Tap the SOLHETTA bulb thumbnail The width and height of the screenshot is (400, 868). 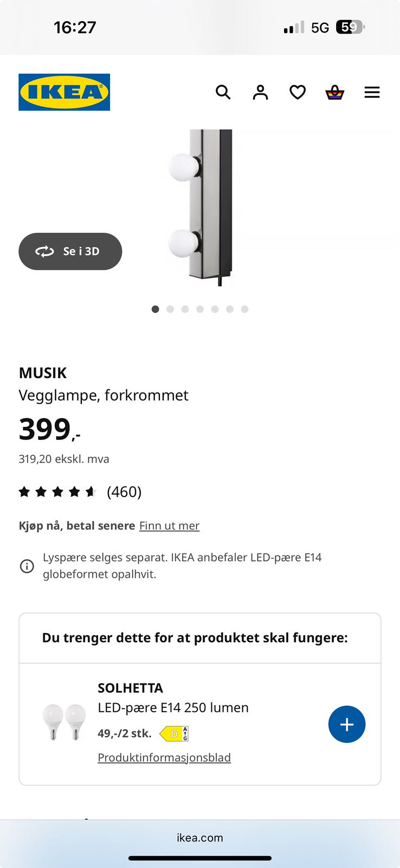tap(64, 722)
